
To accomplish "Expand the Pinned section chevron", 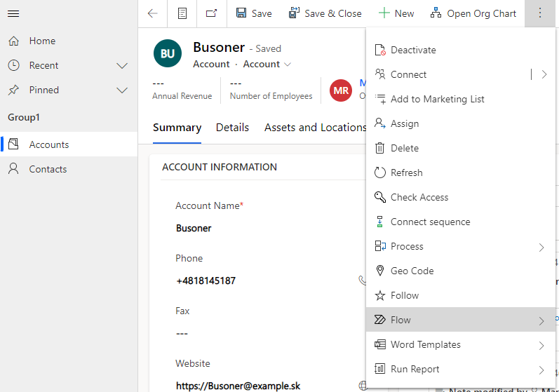I will tap(122, 90).
